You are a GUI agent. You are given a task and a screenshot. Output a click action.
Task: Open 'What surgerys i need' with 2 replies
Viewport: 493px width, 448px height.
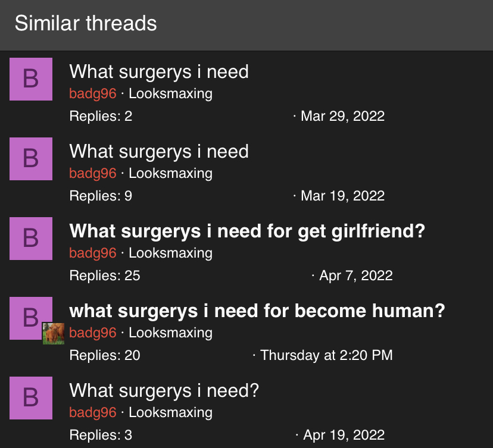point(159,72)
